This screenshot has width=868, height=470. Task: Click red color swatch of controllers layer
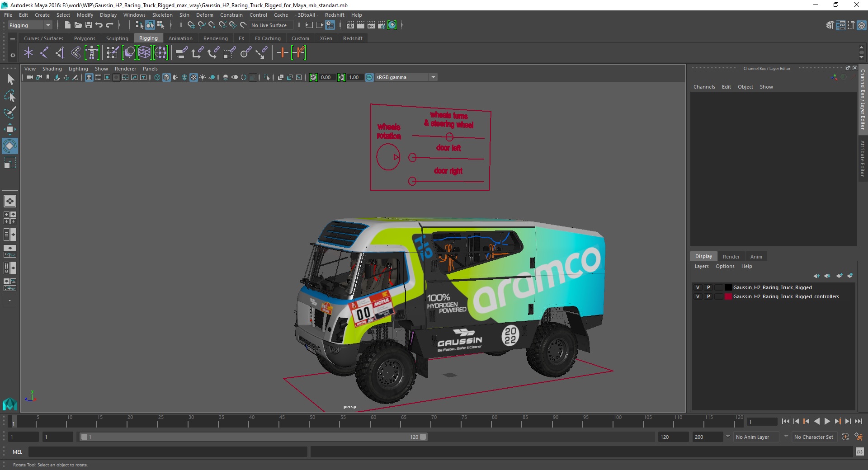728,296
